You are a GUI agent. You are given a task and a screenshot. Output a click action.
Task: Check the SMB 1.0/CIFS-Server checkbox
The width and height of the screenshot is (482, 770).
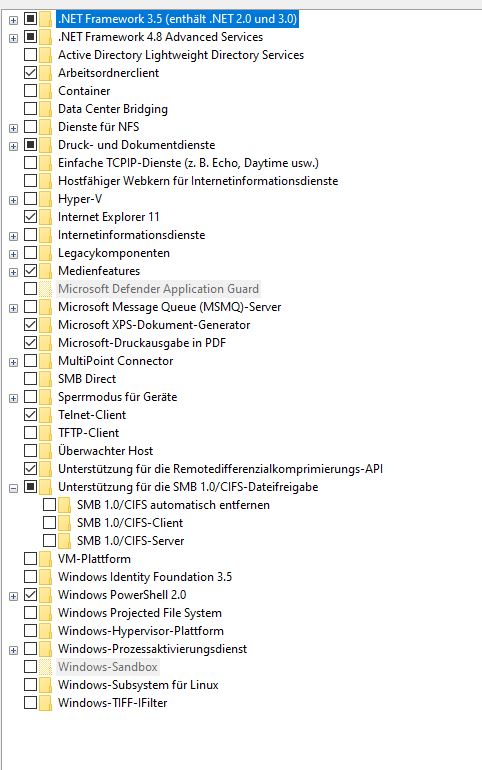pyautogui.click(x=49, y=541)
